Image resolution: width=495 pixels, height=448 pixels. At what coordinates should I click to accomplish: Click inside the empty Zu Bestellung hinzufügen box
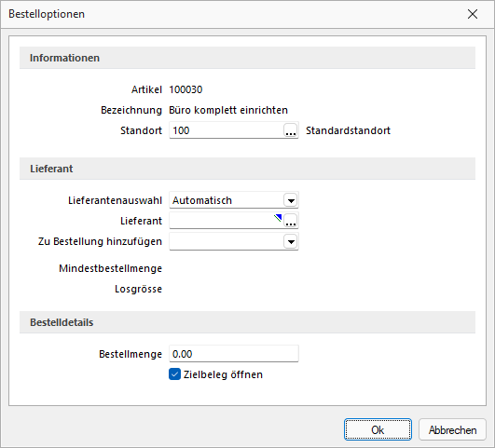click(227, 241)
